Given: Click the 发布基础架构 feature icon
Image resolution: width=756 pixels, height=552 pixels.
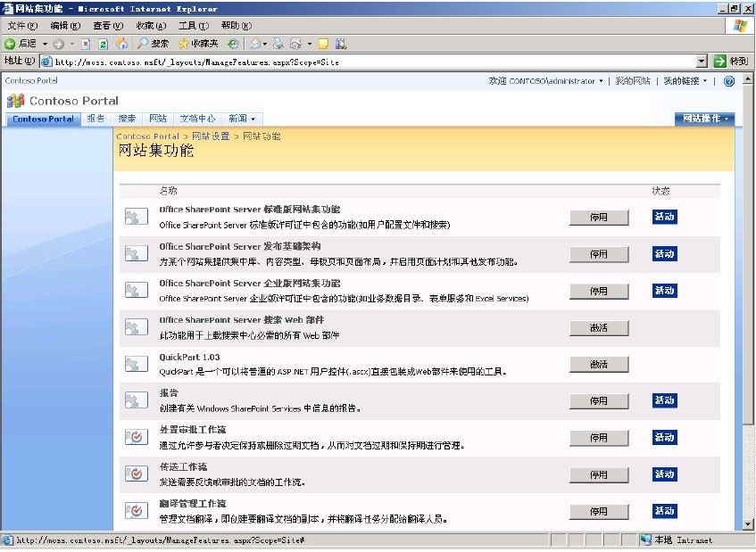Looking at the screenshot, I should [136, 253].
